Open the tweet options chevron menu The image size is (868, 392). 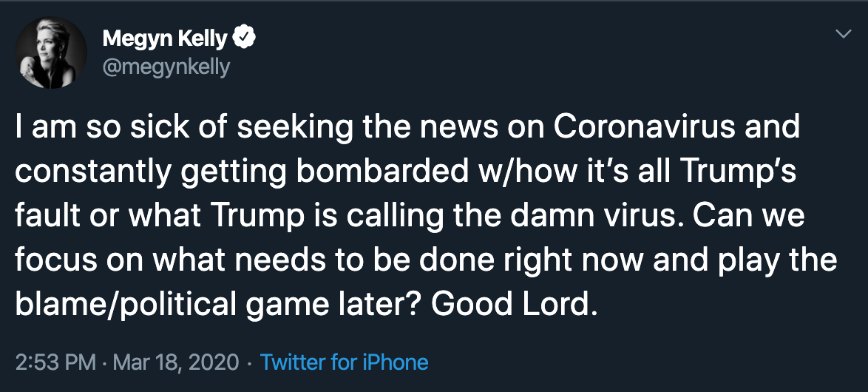click(843, 35)
